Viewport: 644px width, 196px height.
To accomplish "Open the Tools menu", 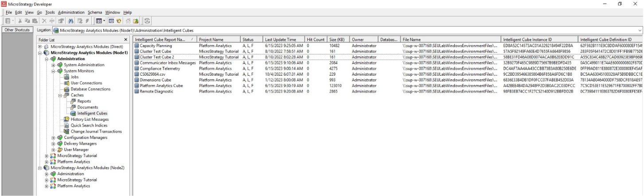I will (50, 12).
